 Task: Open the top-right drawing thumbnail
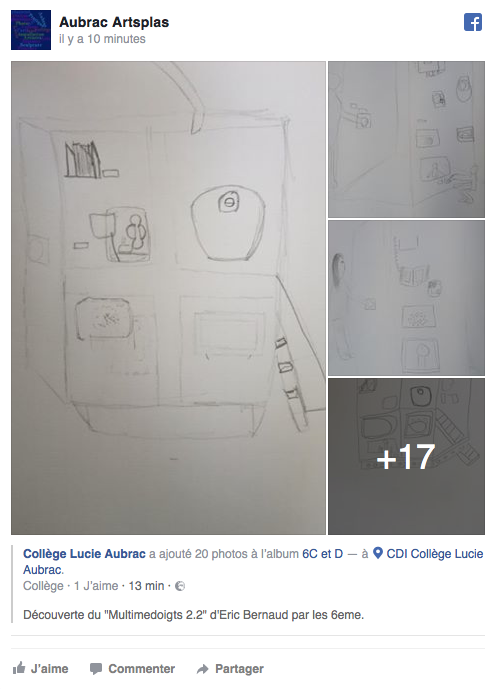coord(406,139)
